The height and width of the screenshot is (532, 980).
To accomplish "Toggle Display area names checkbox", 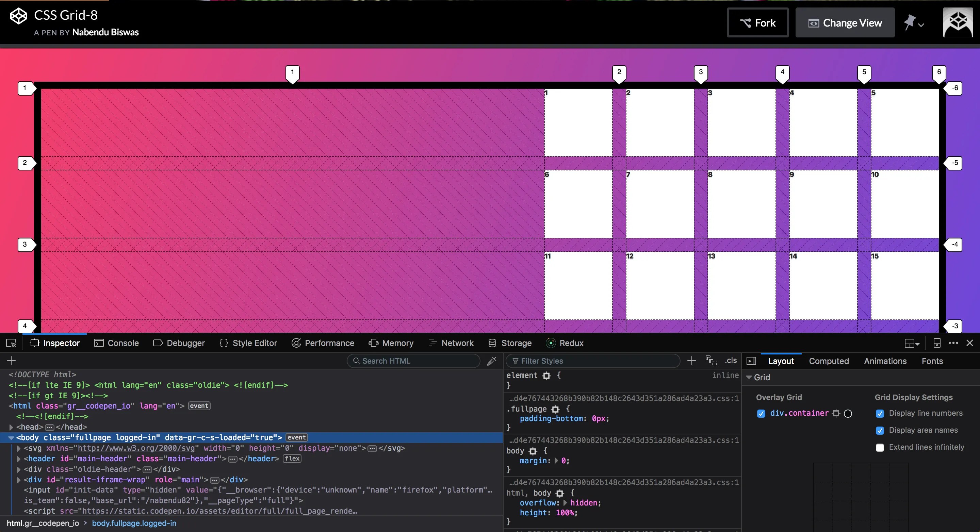I will tap(880, 430).
